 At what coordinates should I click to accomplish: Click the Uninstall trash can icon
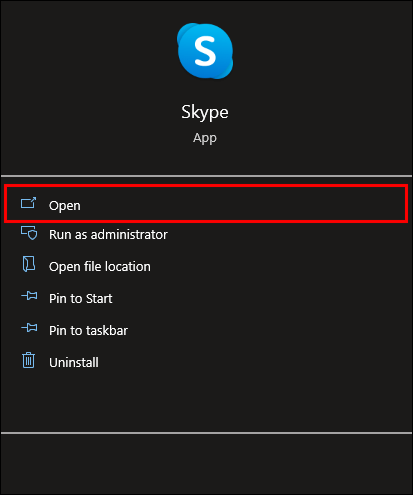click(x=29, y=360)
